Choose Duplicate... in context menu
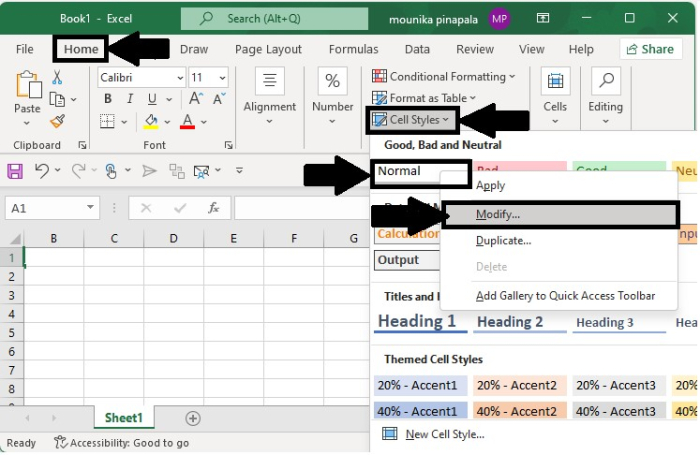700x455 pixels. (560, 241)
